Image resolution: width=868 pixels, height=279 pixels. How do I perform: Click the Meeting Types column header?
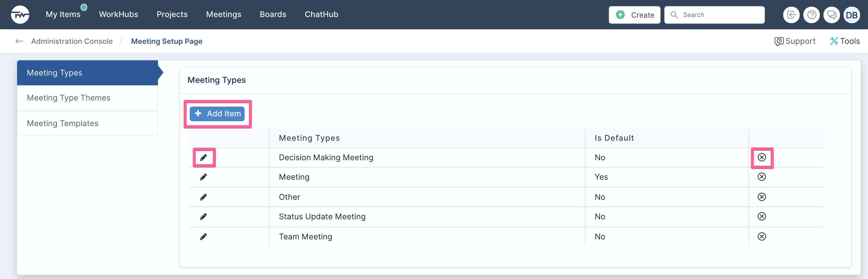(427, 138)
